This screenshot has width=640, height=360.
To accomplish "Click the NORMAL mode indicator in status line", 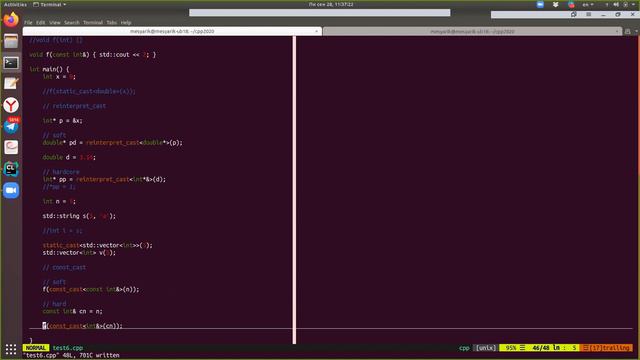I will tap(36, 348).
